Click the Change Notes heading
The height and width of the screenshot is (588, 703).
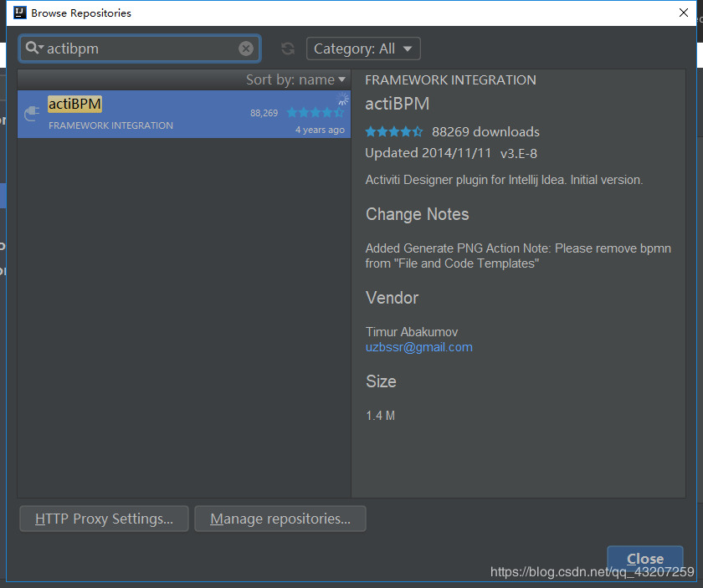417,214
